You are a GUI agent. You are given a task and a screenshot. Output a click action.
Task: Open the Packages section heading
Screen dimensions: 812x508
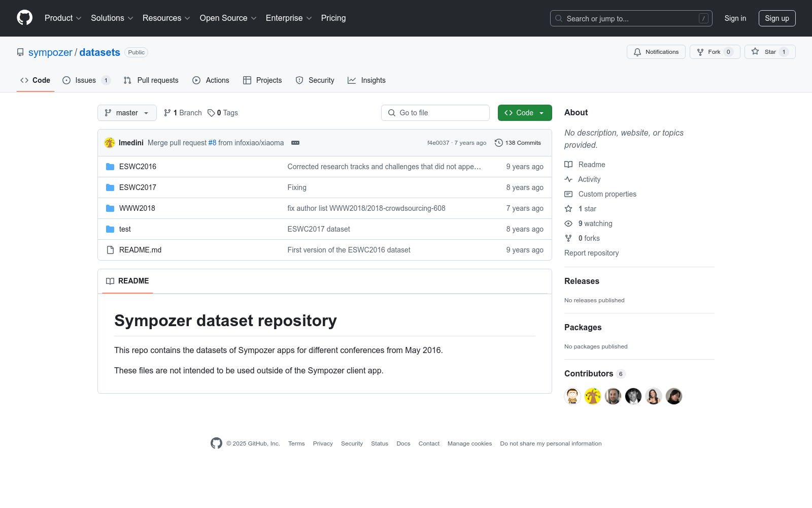[583, 328]
